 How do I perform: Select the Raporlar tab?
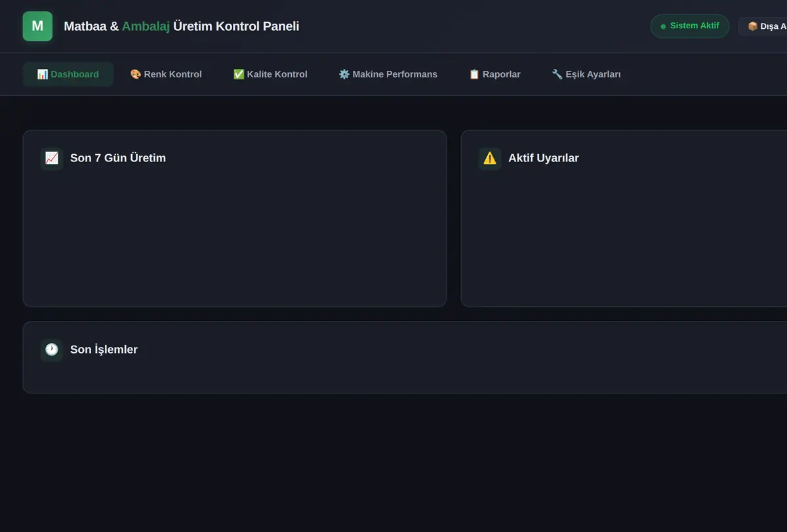(x=494, y=74)
